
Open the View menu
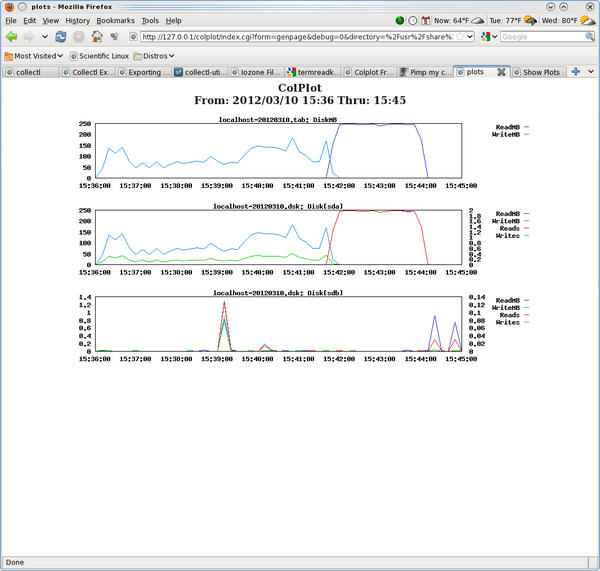51,21
